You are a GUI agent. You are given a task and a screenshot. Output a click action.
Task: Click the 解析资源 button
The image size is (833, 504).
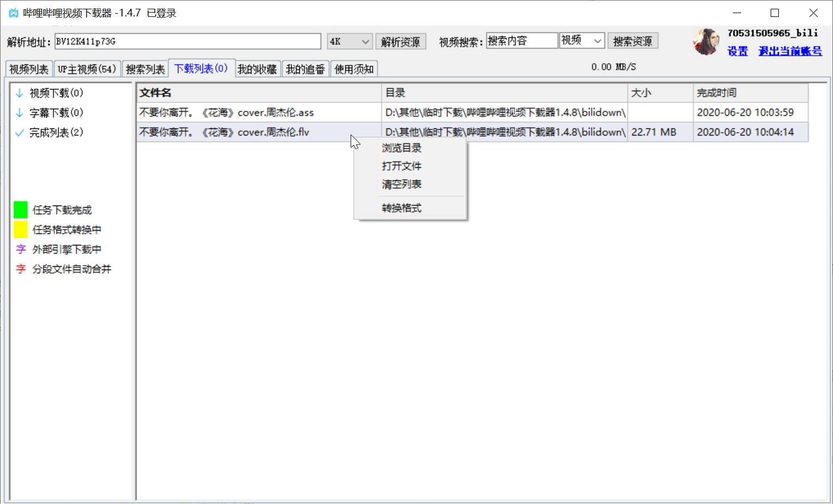click(x=401, y=42)
